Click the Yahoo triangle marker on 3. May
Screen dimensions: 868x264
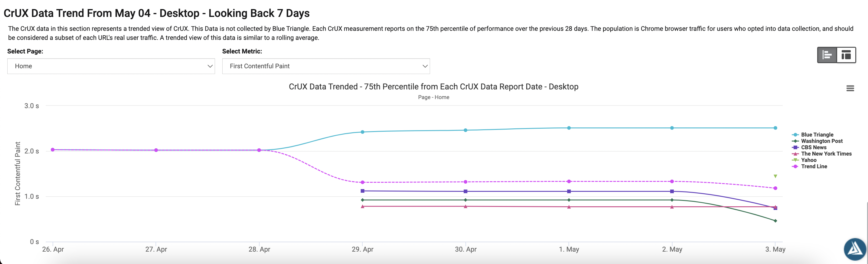click(775, 176)
